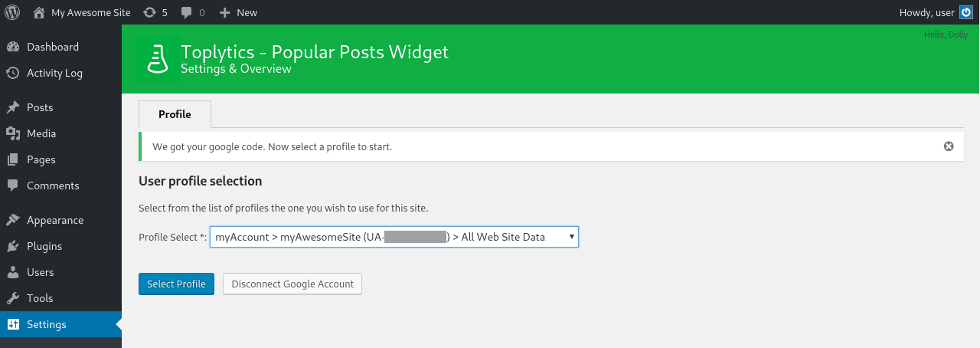
Task: Open the Settings menu
Action: (60, 324)
